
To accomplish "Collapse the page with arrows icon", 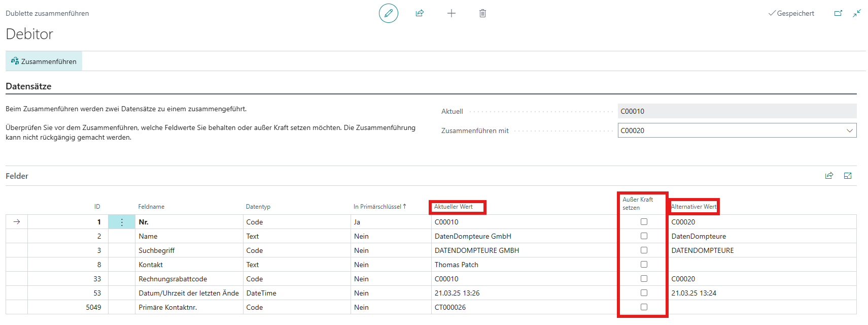I will pyautogui.click(x=857, y=13).
